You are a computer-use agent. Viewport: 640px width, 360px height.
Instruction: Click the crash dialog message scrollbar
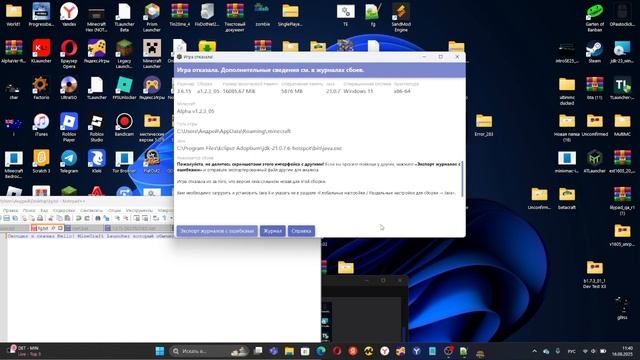(x=462, y=179)
